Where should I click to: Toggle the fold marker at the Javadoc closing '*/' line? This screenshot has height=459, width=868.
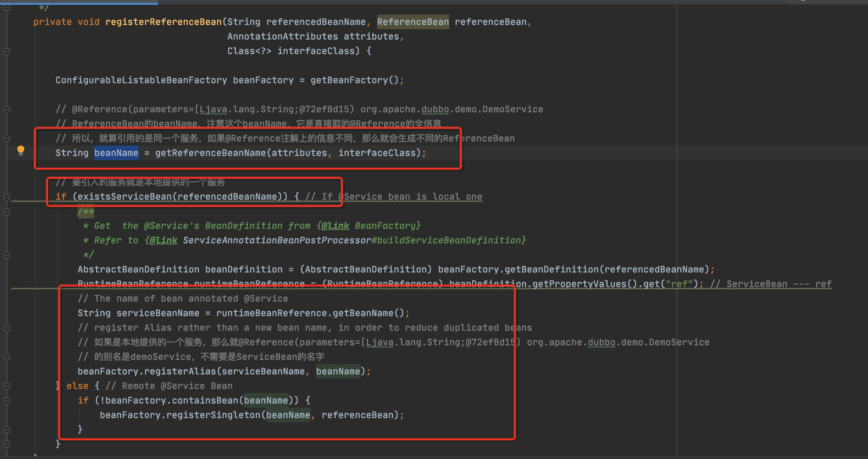(7, 255)
